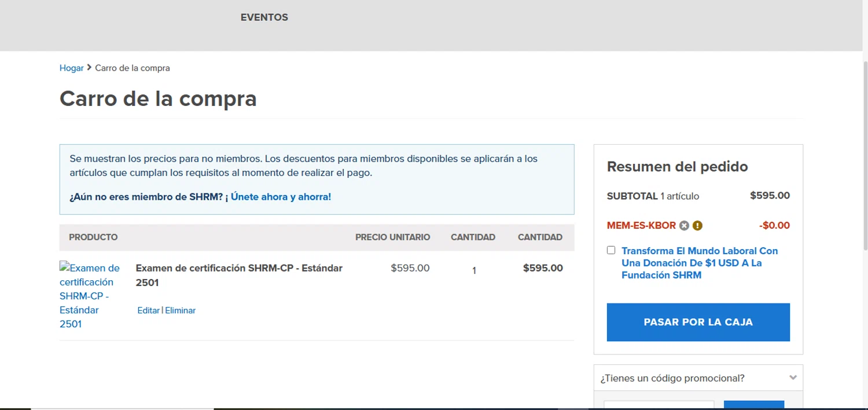Open the SHRM Foundation donation link

click(x=700, y=263)
